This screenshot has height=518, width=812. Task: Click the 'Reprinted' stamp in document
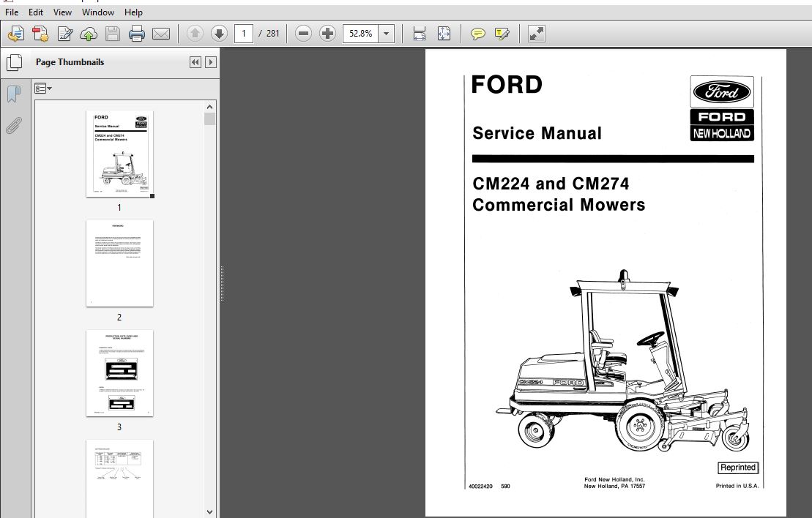coord(738,468)
